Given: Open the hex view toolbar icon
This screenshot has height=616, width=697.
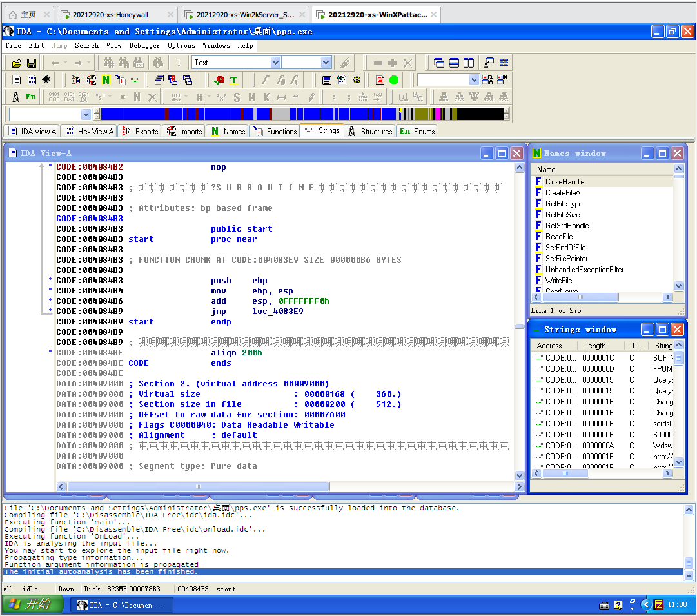Looking at the screenshot, I should tap(32, 80).
